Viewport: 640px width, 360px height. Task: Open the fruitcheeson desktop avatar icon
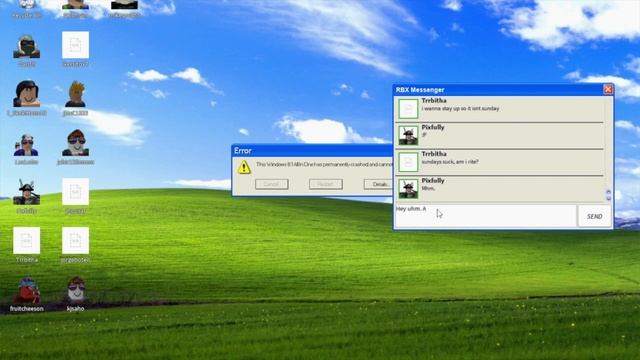[x=27, y=290]
